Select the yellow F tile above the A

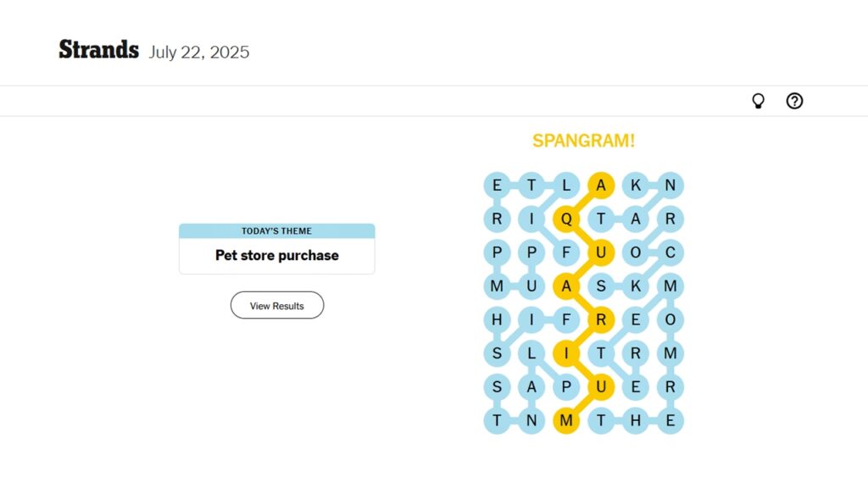click(x=566, y=252)
